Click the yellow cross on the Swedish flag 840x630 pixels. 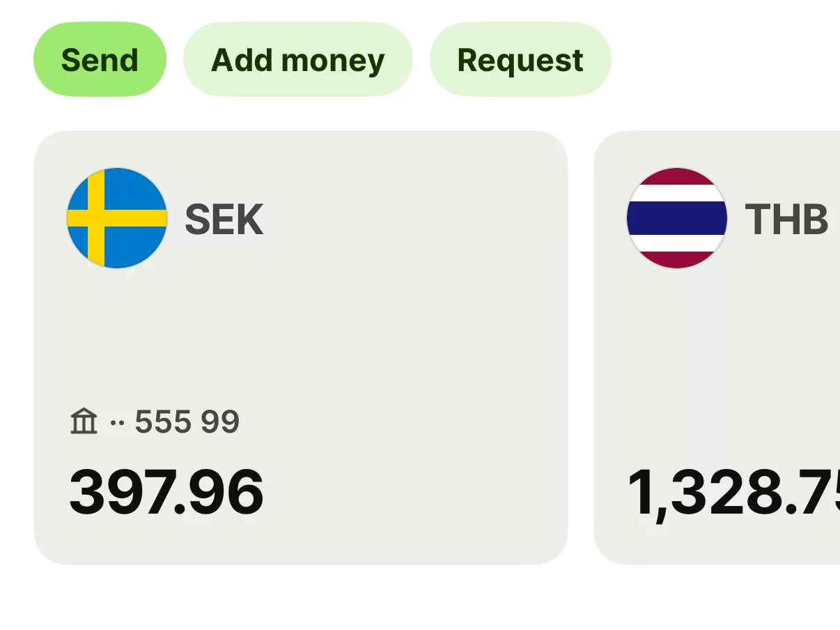point(96,218)
